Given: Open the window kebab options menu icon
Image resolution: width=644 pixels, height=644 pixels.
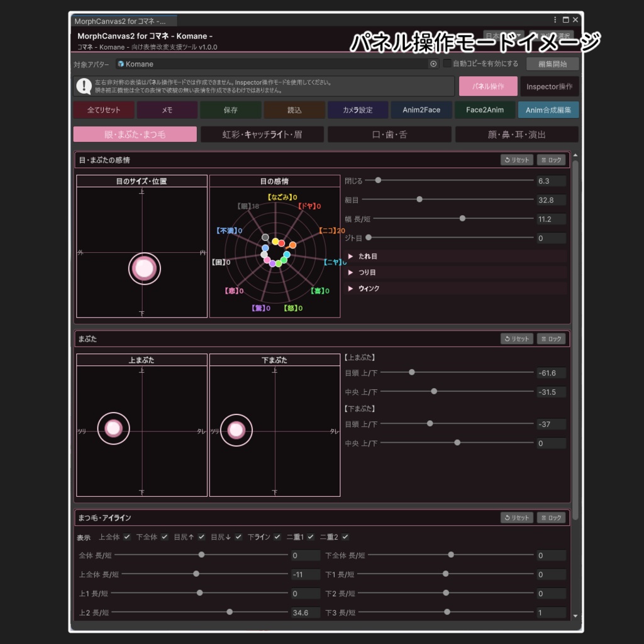Looking at the screenshot, I should pos(555,19).
